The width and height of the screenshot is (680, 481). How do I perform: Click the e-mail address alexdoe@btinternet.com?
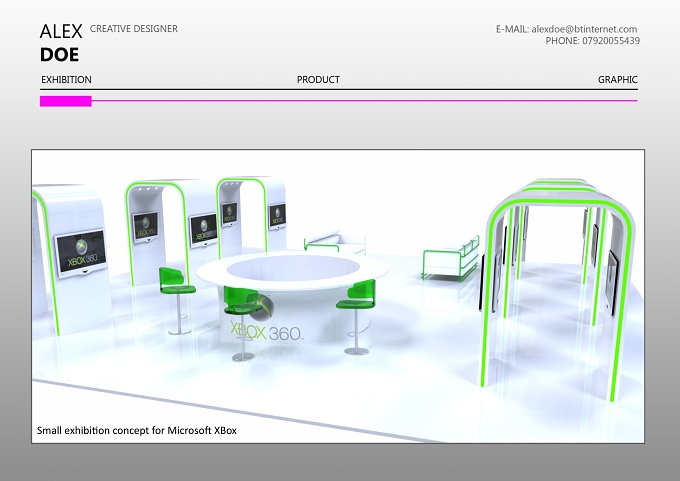coord(584,29)
